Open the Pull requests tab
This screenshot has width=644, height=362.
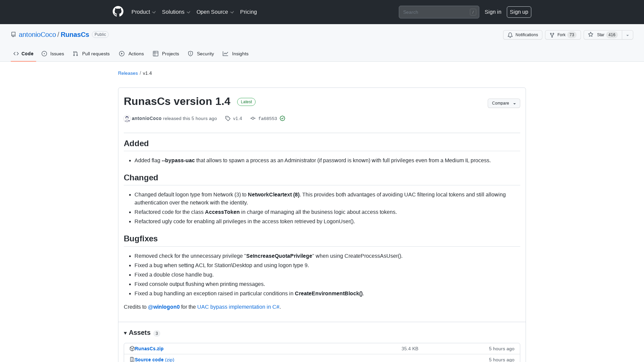point(91,54)
